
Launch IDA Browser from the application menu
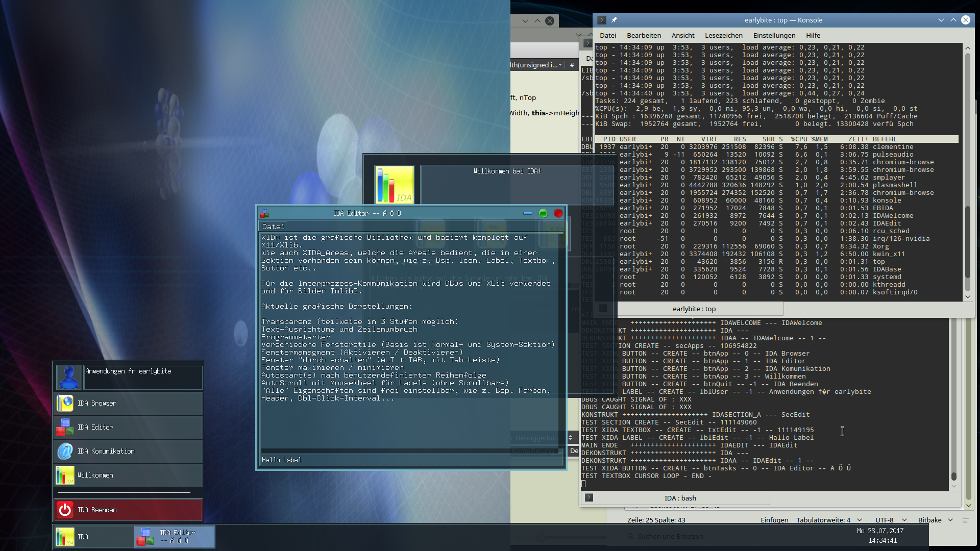(128, 403)
